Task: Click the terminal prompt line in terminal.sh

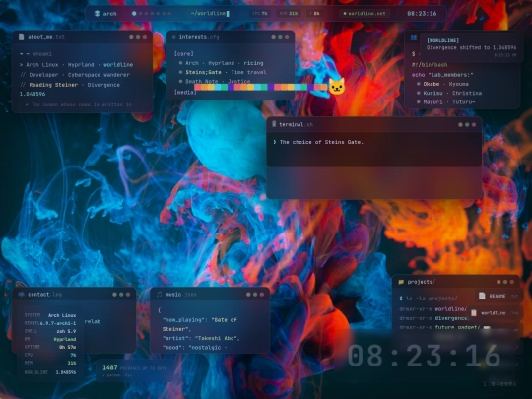Action: pyautogui.click(x=318, y=142)
